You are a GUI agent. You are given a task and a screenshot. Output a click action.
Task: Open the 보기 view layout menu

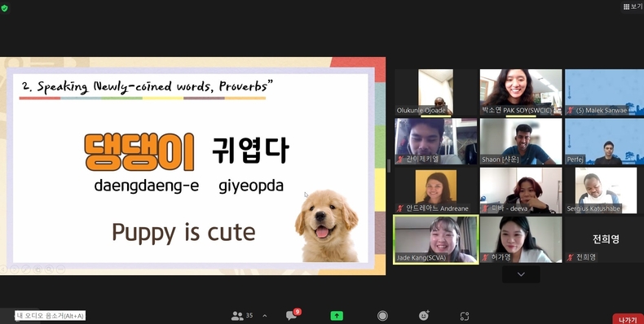[633, 7]
